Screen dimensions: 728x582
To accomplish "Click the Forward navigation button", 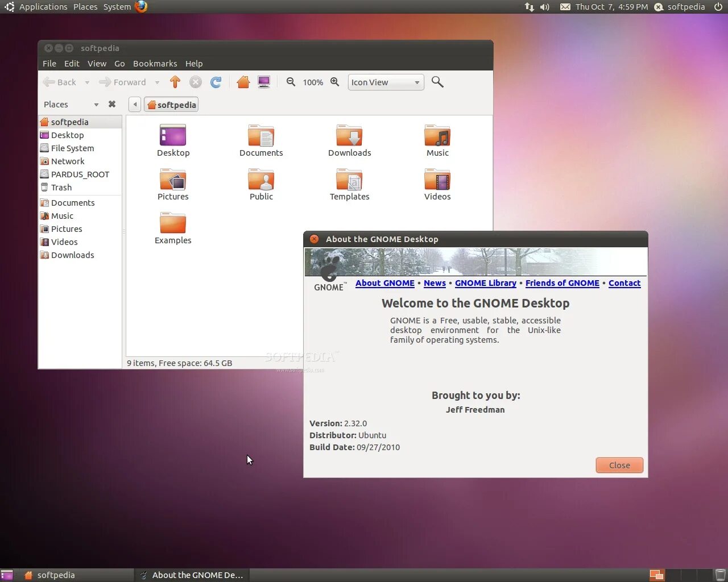I will click(x=123, y=82).
